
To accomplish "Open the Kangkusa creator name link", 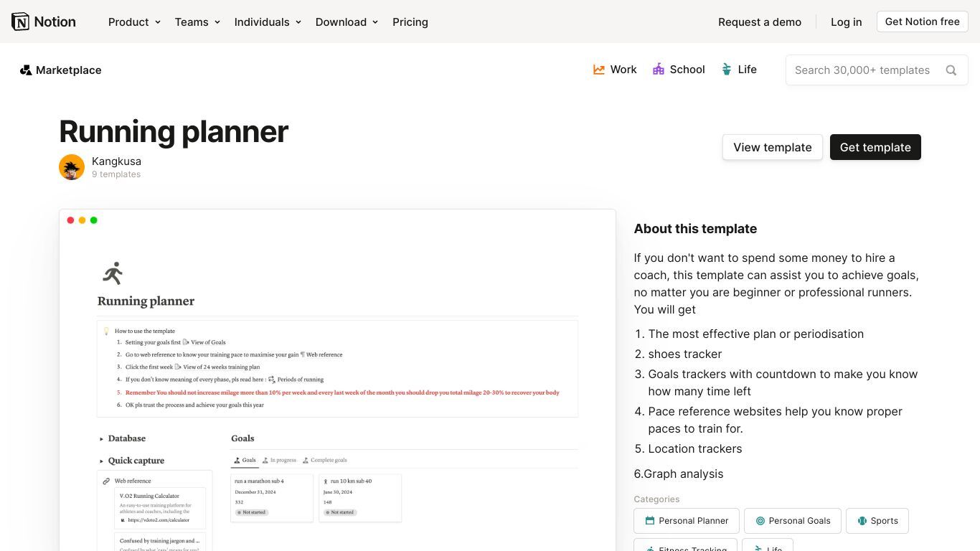I will [x=116, y=161].
